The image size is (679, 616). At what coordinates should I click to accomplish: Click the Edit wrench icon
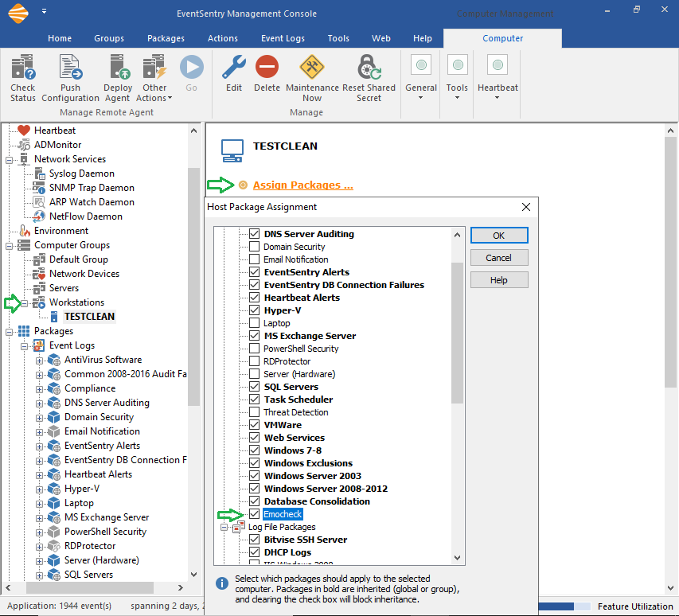pos(234,67)
